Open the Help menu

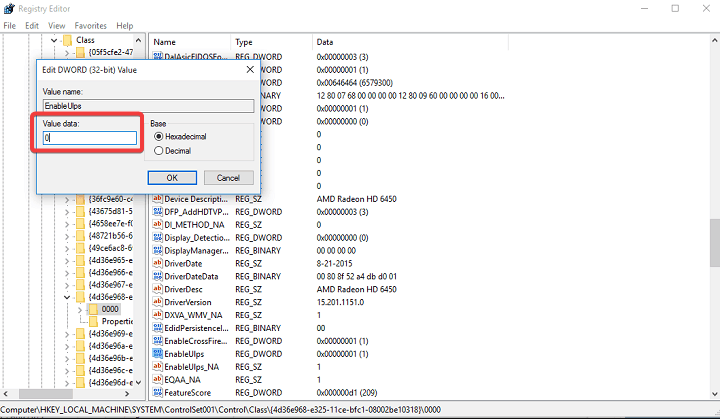(x=124, y=26)
